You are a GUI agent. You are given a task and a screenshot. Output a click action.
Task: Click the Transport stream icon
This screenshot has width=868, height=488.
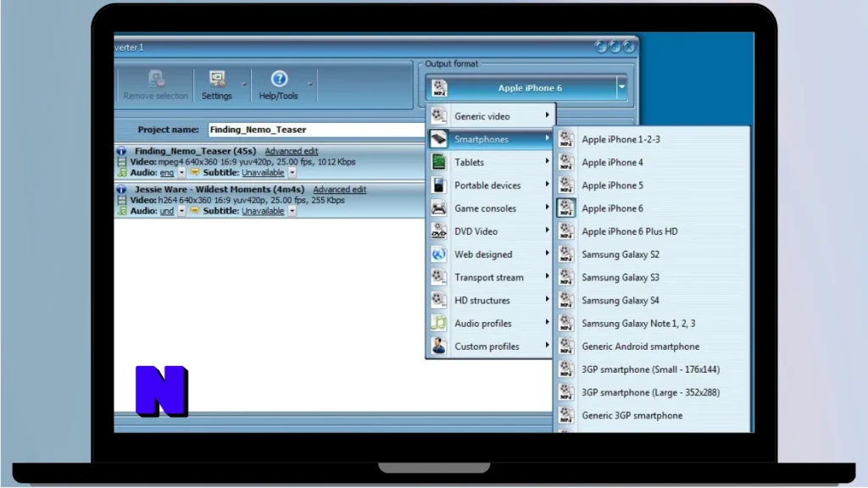pyautogui.click(x=438, y=277)
